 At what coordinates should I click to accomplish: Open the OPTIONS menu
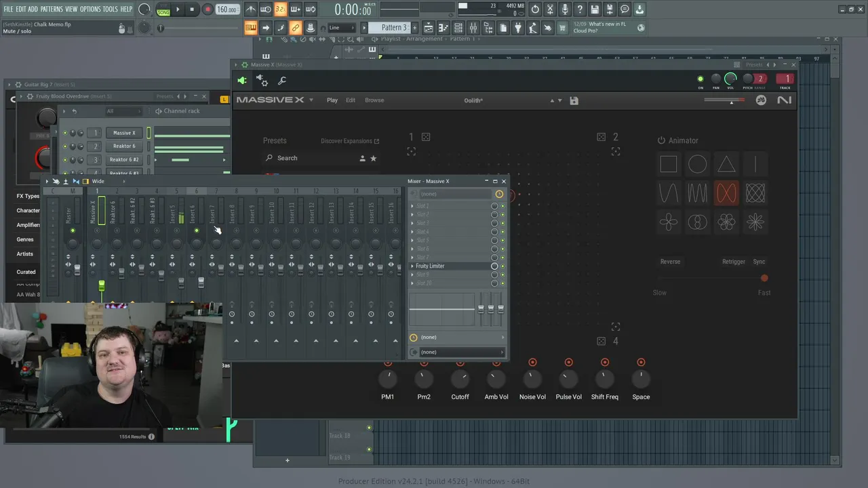coord(90,9)
